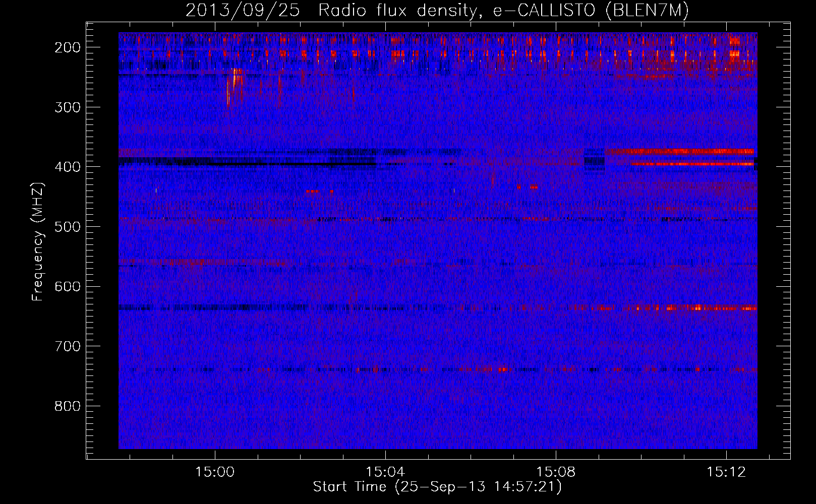The height and width of the screenshot is (504, 816).
Task: Click the 800 frequency tick label
Action: coord(67,406)
